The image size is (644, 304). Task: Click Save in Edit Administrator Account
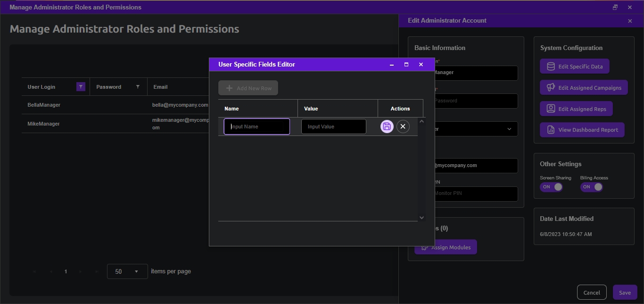[x=625, y=293]
